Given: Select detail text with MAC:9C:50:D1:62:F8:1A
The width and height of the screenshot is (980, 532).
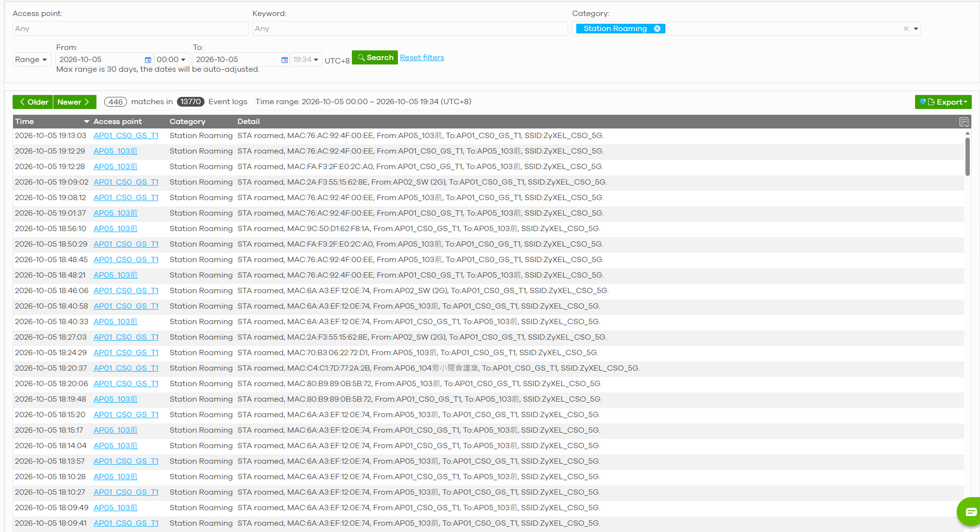Looking at the screenshot, I should [x=419, y=229].
